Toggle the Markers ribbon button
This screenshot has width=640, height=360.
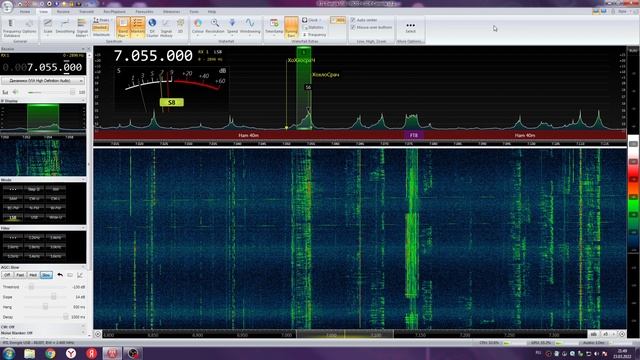click(138, 27)
